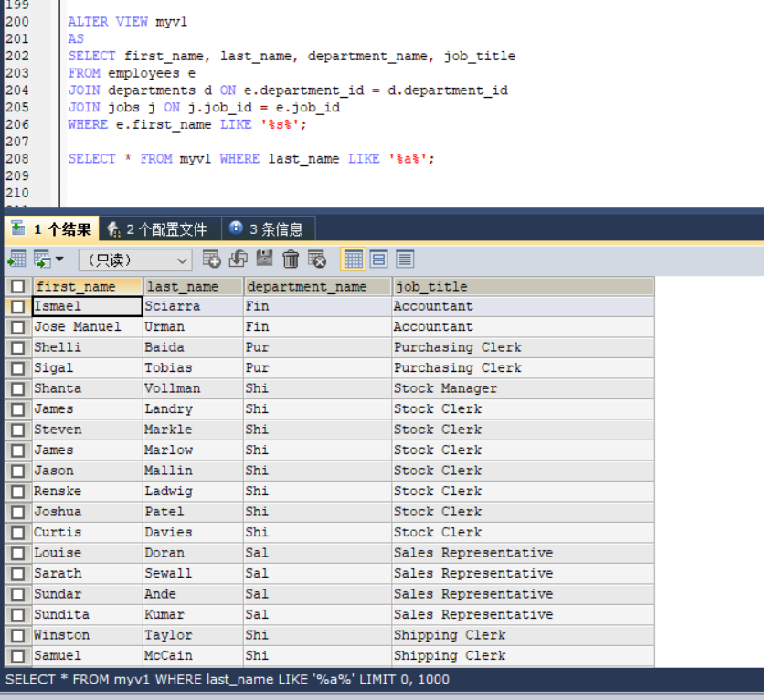
Task: Select the Ismael first name cell
Action: pyautogui.click(x=88, y=306)
